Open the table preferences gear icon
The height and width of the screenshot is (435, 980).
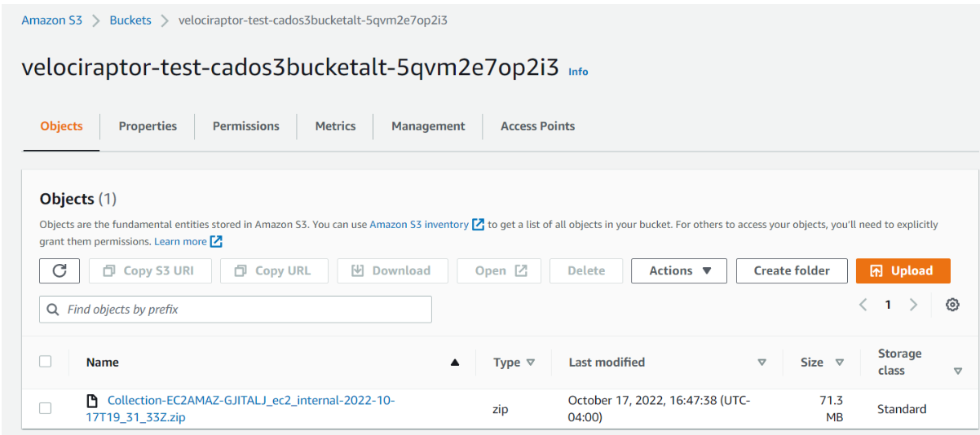click(x=951, y=305)
